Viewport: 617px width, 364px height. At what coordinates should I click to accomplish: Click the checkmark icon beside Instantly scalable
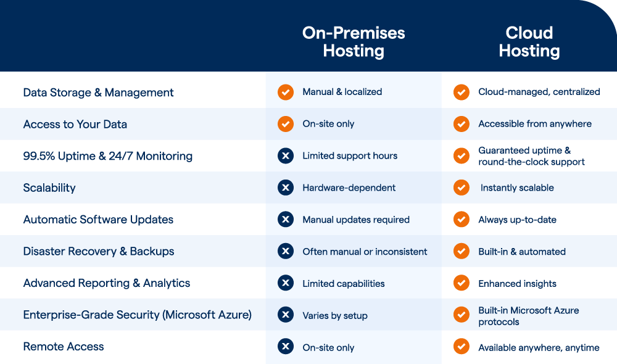point(461,188)
